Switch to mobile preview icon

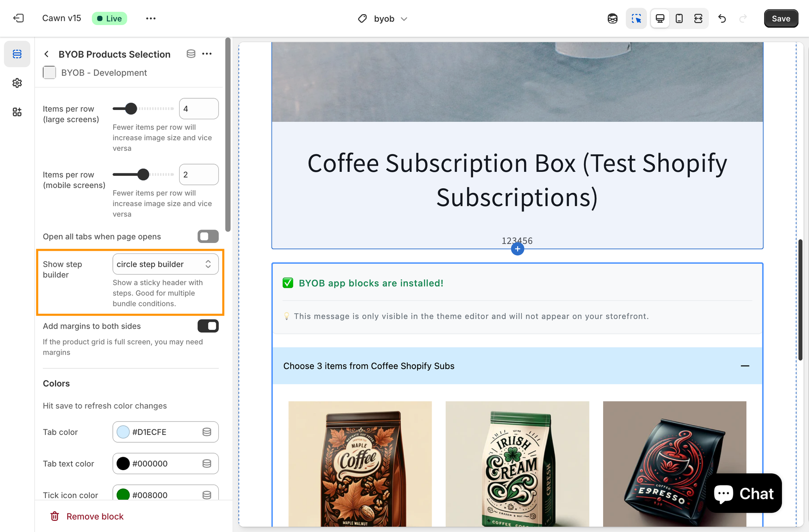click(x=679, y=19)
